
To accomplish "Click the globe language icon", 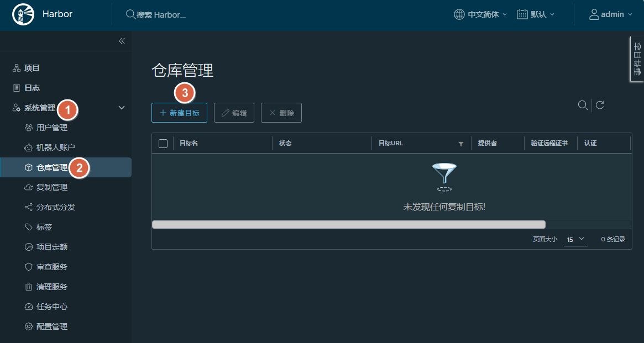I will (x=459, y=14).
